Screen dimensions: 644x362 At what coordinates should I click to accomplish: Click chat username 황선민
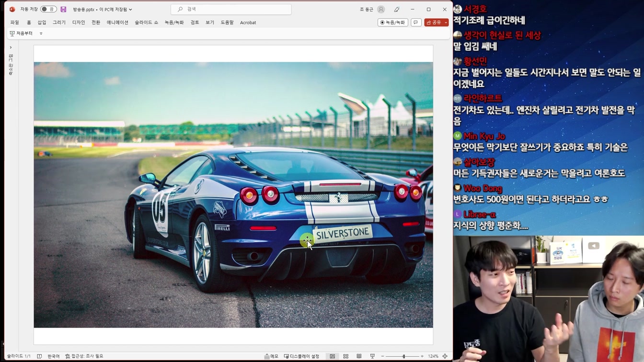[x=475, y=61]
